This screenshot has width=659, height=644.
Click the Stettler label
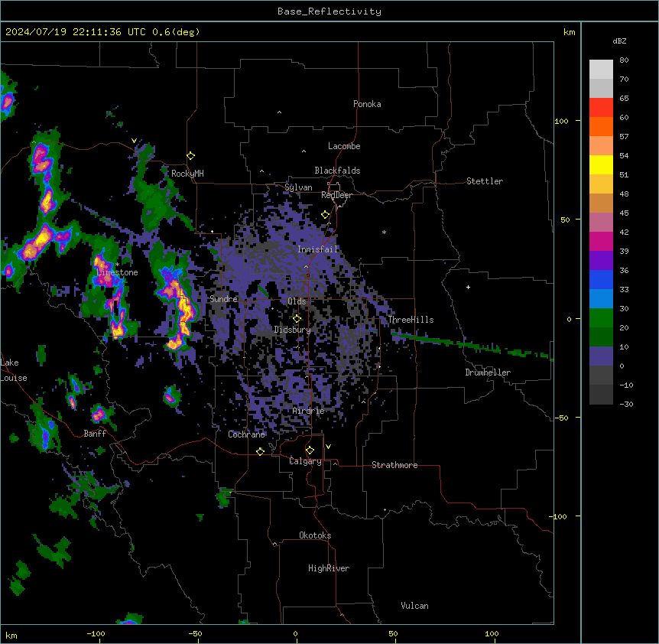[x=485, y=181]
